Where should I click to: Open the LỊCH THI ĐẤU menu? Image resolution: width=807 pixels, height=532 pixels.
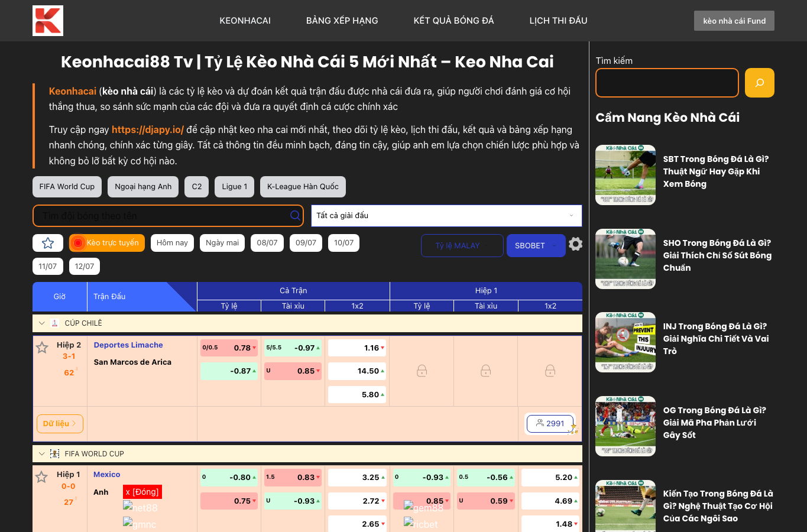[x=559, y=21]
